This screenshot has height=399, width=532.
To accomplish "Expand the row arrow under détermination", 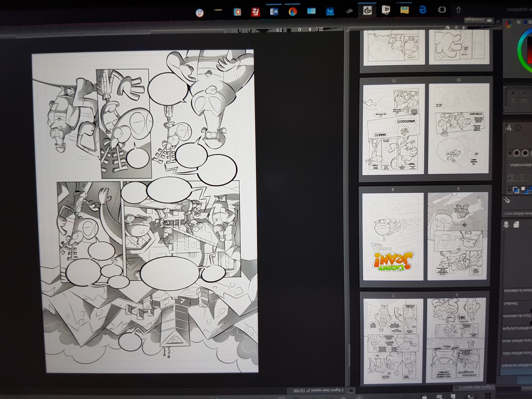I will pyautogui.click(x=509, y=178).
